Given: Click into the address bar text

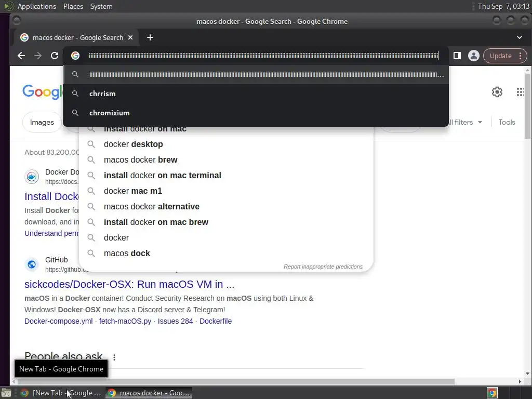Looking at the screenshot, I should [263, 56].
